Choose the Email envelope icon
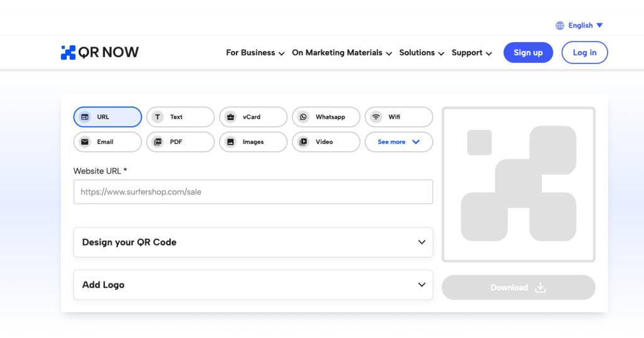 (x=85, y=142)
